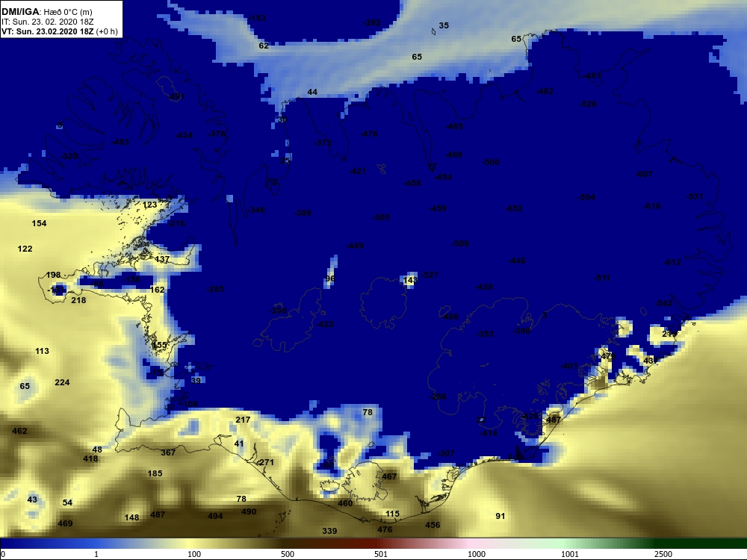Viewport: 747px width, 560px height.
Task: Click the map value '154' in the west
Action: point(39,223)
